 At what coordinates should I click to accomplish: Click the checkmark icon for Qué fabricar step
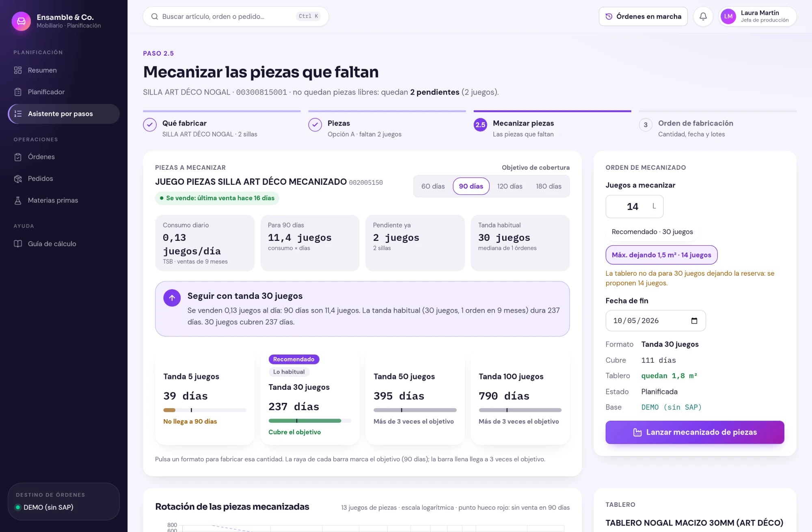click(x=150, y=125)
